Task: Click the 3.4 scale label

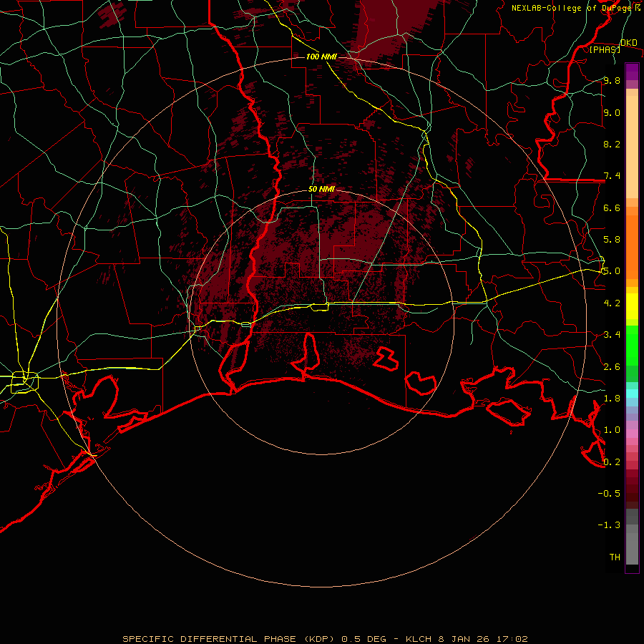Action: click(x=612, y=335)
